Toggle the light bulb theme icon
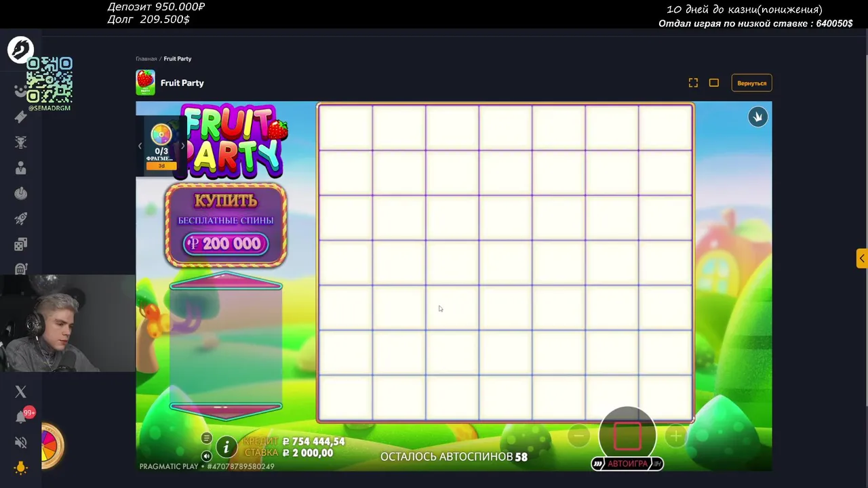Viewport: 868px width, 488px height. pyautogui.click(x=20, y=468)
